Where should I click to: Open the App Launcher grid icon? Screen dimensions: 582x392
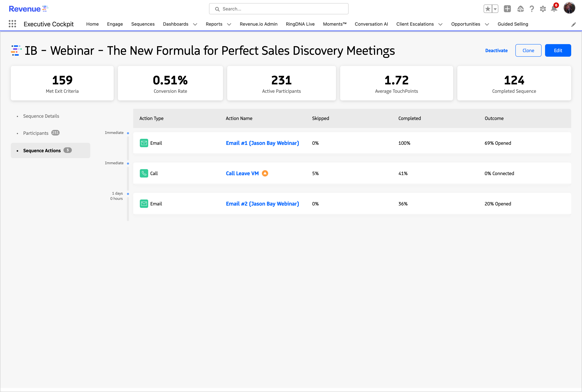[12, 24]
